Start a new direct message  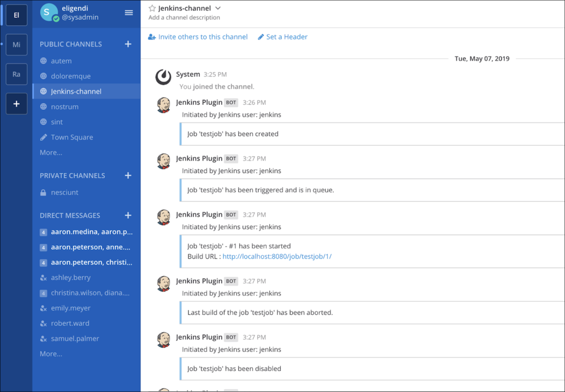pyautogui.click(x=128, y=215)
